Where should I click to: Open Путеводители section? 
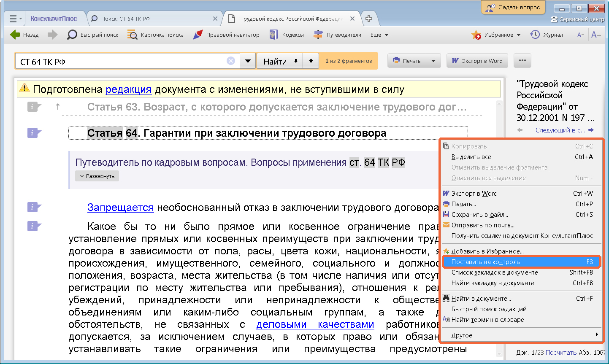coord(337,35)
